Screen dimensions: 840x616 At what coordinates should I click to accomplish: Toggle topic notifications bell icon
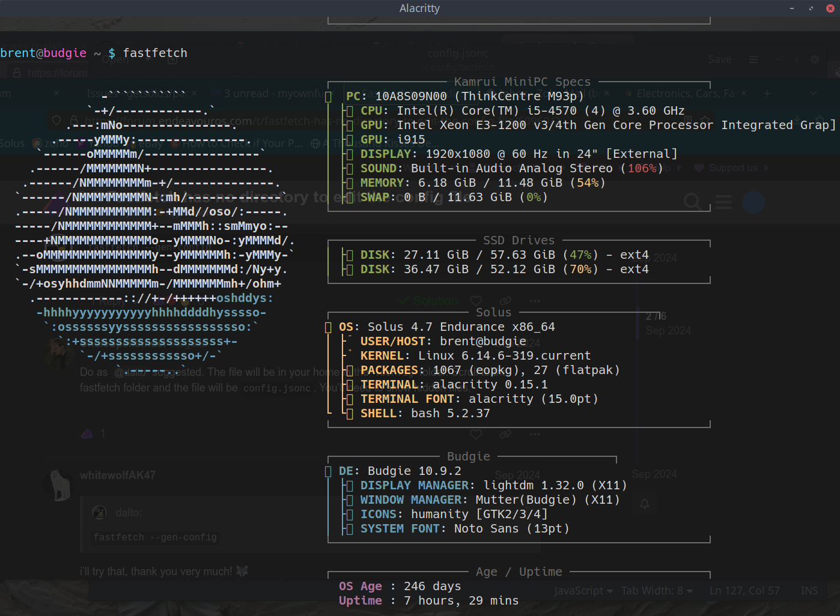click(x=644, y=504)
